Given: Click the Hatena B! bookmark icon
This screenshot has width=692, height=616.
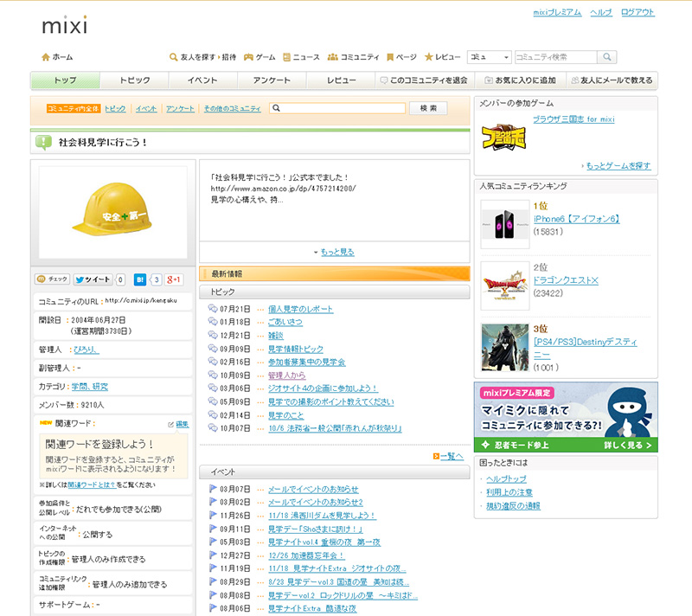Looking at the screenshot, I should (x=140, y=279).
